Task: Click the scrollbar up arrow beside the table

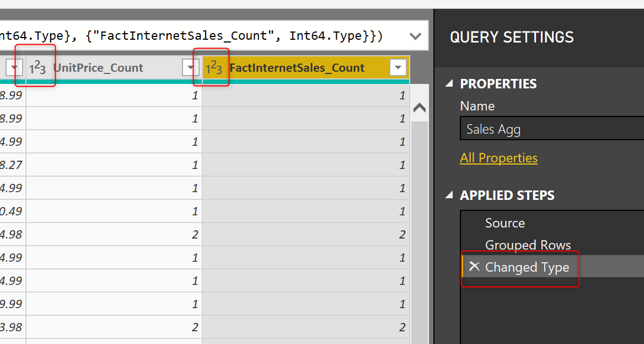Action: (420, 108)
